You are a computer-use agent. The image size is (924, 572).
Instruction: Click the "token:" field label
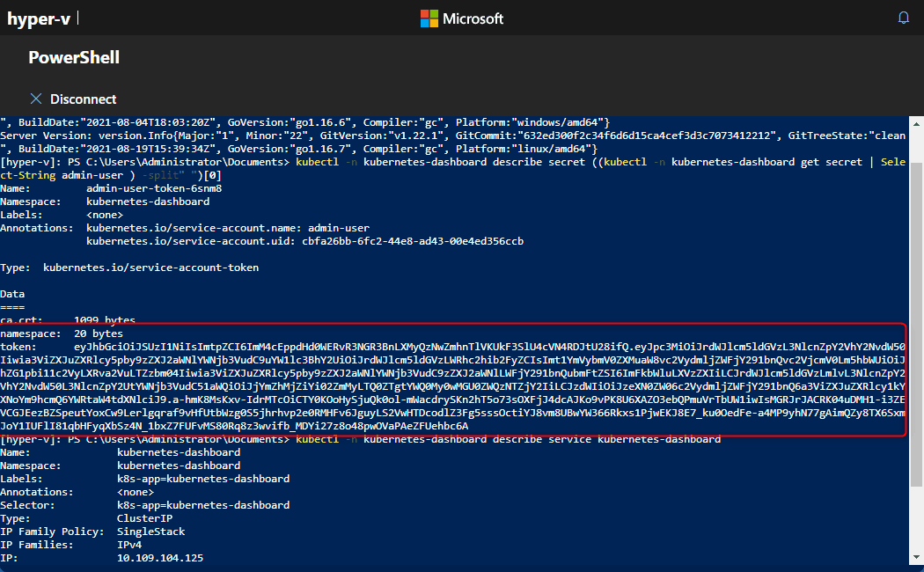pos(18,347)
